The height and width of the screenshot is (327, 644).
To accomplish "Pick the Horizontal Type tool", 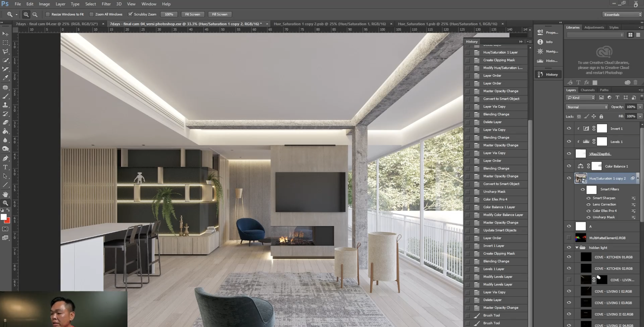I will (5, 167).
